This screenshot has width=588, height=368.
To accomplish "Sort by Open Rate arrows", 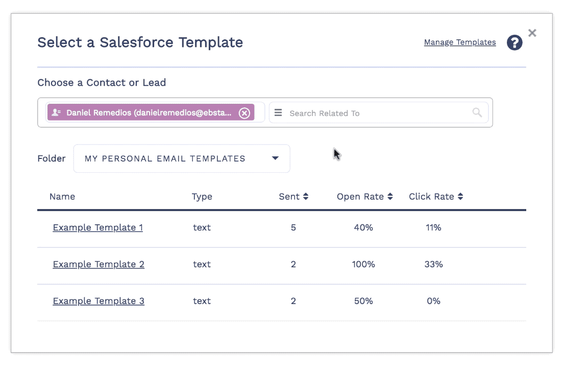I will (x=390, y=197).
